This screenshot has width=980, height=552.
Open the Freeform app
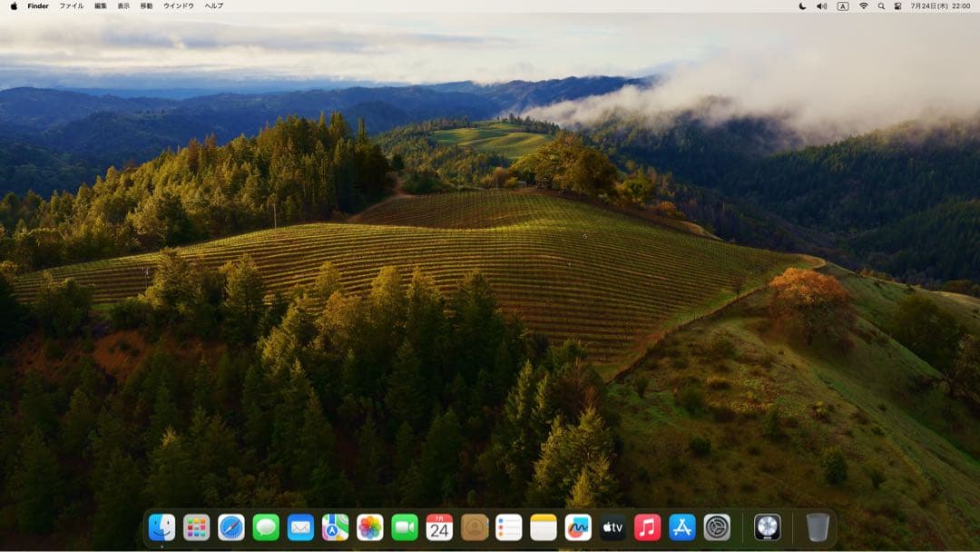pyautogui.click(x=578, y=527)
